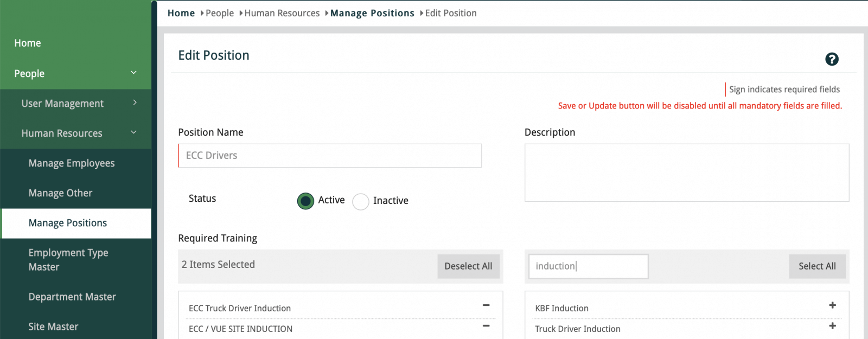Focus the Position Name field
Viewport: 868px width, 339px height.
330,156
